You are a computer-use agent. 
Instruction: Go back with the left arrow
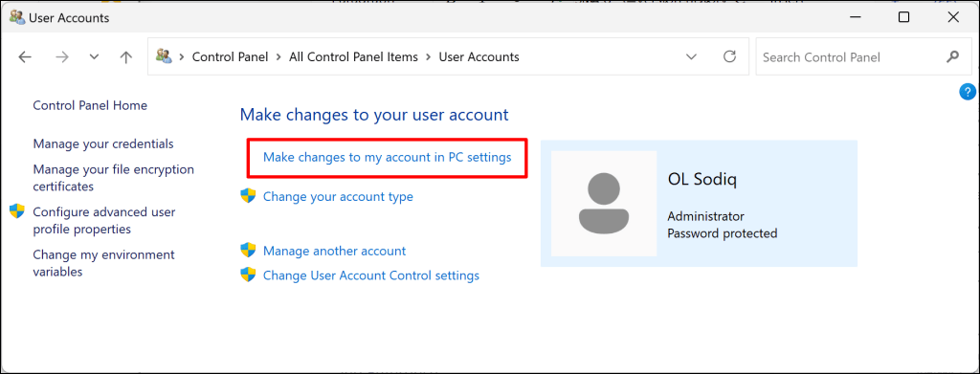(x=24, y=56)
